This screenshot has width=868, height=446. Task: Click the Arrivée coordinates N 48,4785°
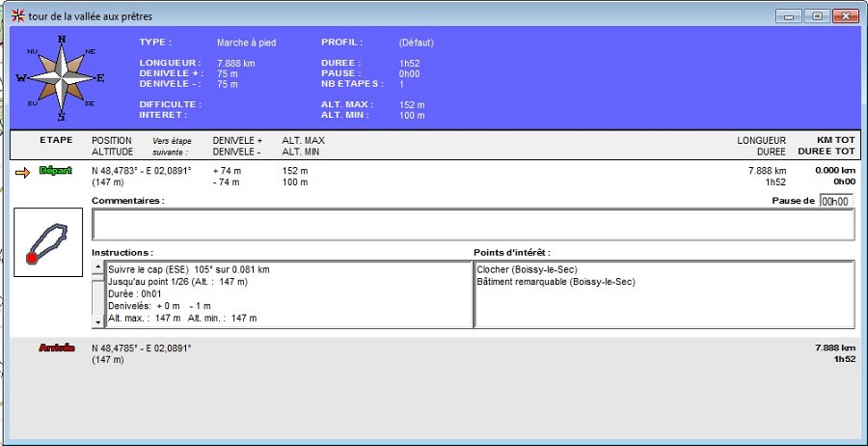pos(141,348)
